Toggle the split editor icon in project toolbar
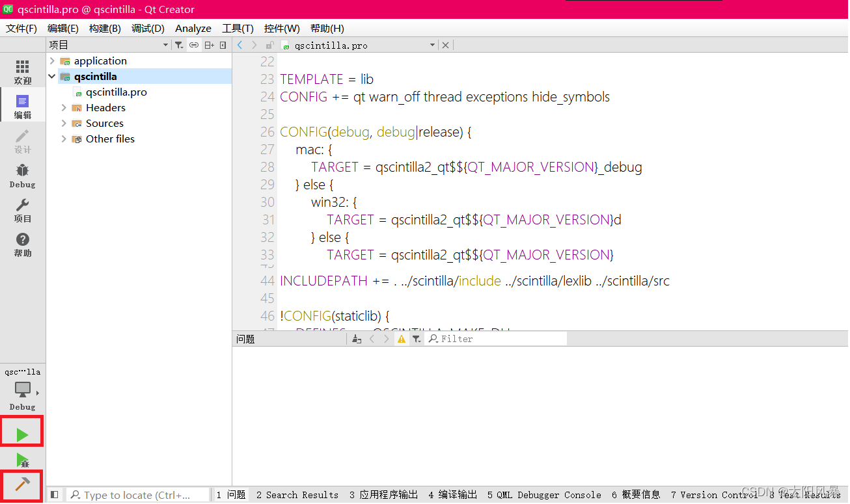 [208, 44]
